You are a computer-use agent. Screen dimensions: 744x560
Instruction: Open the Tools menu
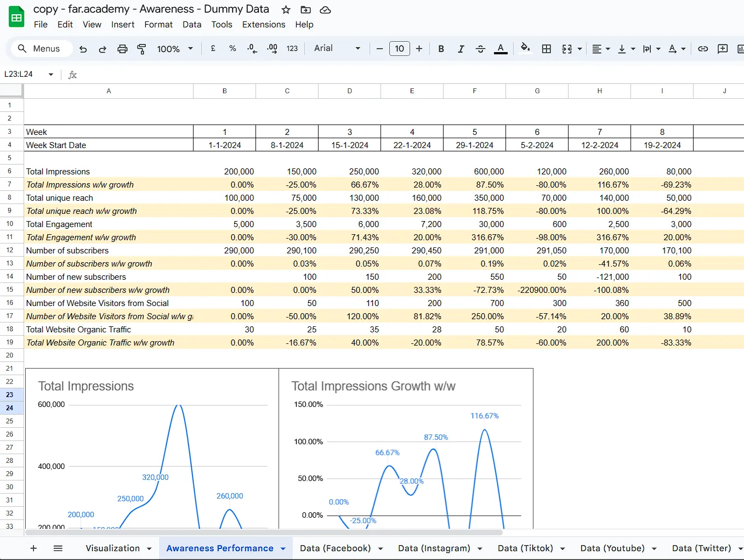[222, 25]
